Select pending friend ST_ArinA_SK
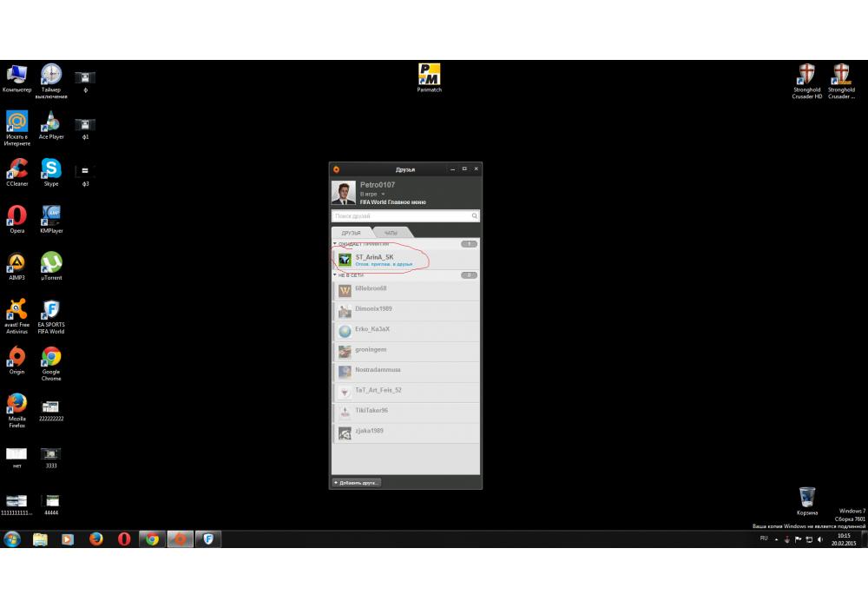 click(405, 259)
